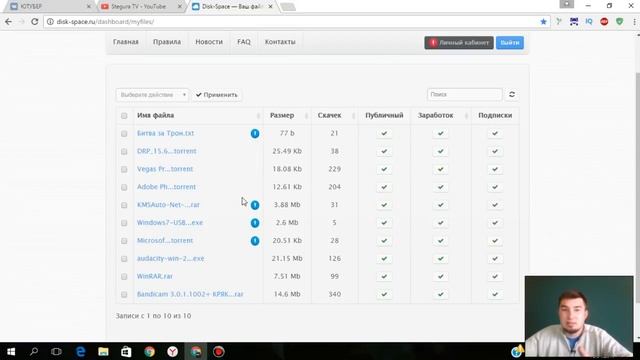The image size is (640, 360).
Task: Open a new browser tab
Action: [288, 7]
